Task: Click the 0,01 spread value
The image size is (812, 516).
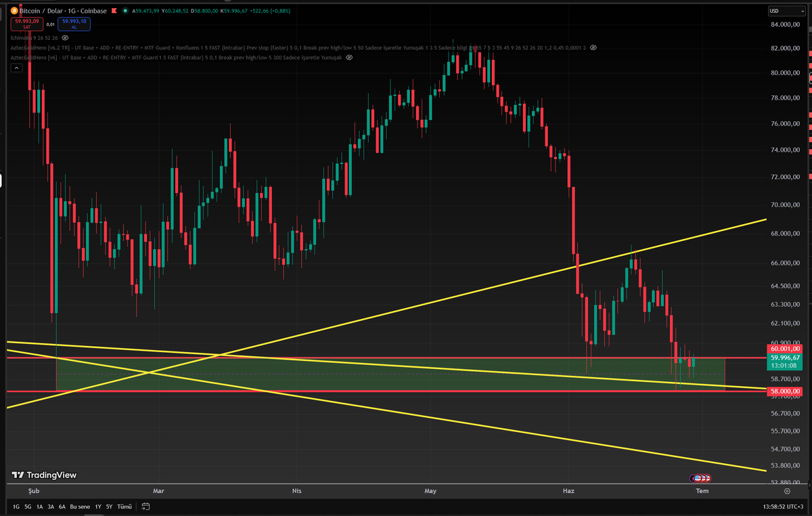Action: click(50, 24)
